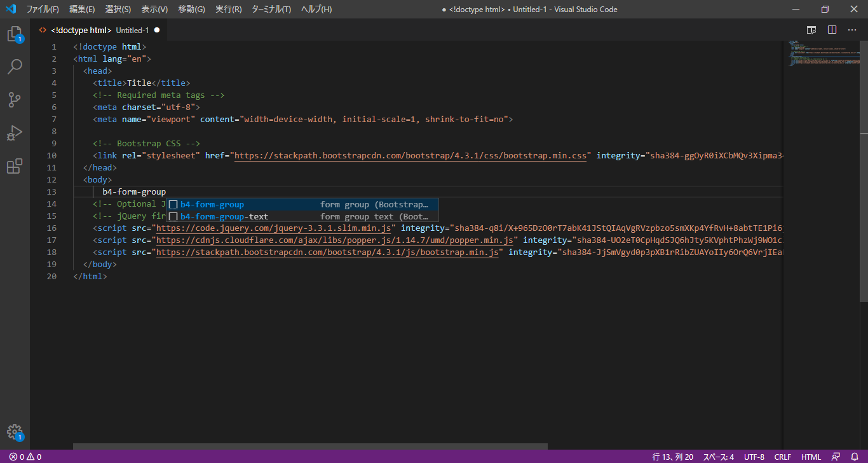868x463 pixels.
Task: Change encoding via UTF-8 status item
Action: (x=754, y=457)
